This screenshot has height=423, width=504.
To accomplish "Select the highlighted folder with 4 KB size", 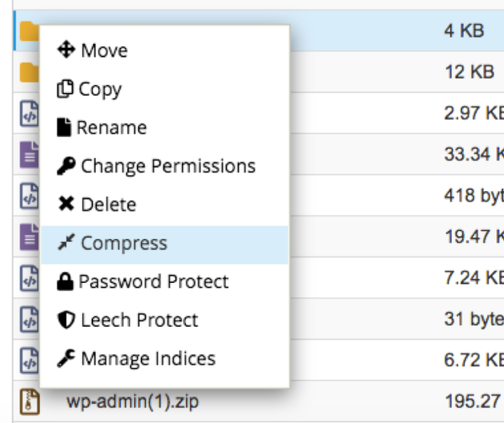I will click(258, 30).
